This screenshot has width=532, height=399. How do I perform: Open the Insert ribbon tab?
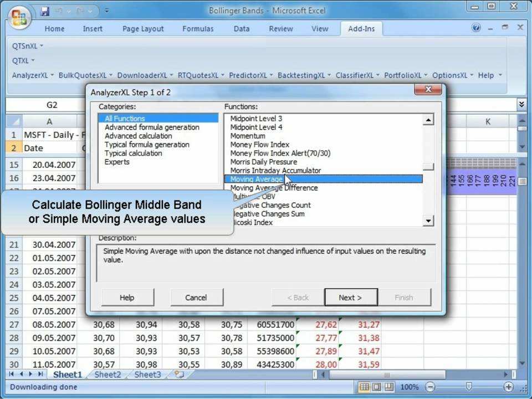[x=93, y=29]
